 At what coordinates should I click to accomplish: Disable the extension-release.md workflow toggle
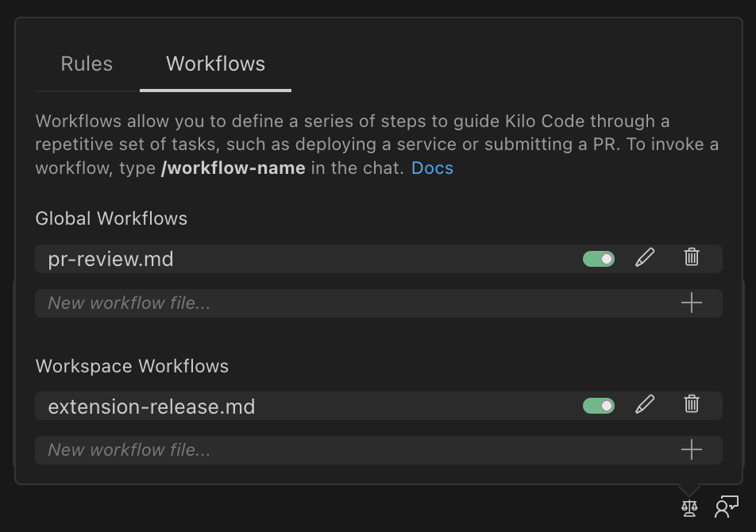(x=598, y=404)
